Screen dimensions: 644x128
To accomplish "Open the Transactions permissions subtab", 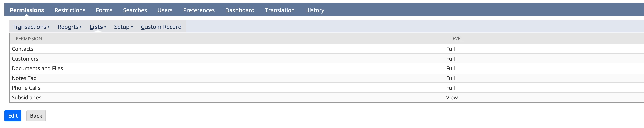I will (x=31, y=27).
